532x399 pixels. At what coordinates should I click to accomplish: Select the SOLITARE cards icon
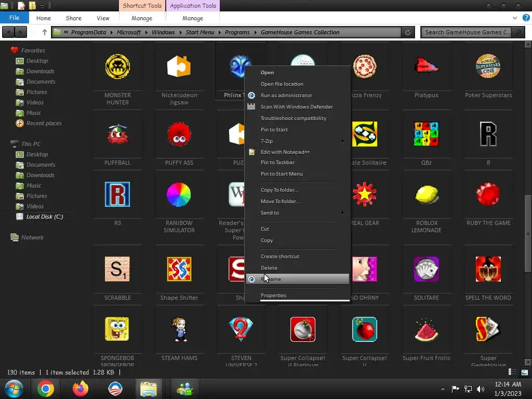[427, 269]
